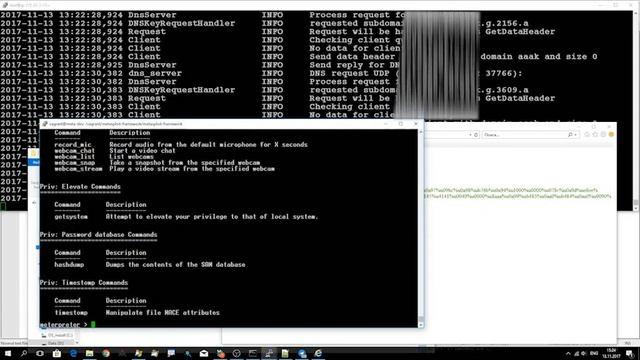This screenshot has height=360, width=640.
Task: Launch the Microsoft Store from taskbar
Action: point(57,353)
